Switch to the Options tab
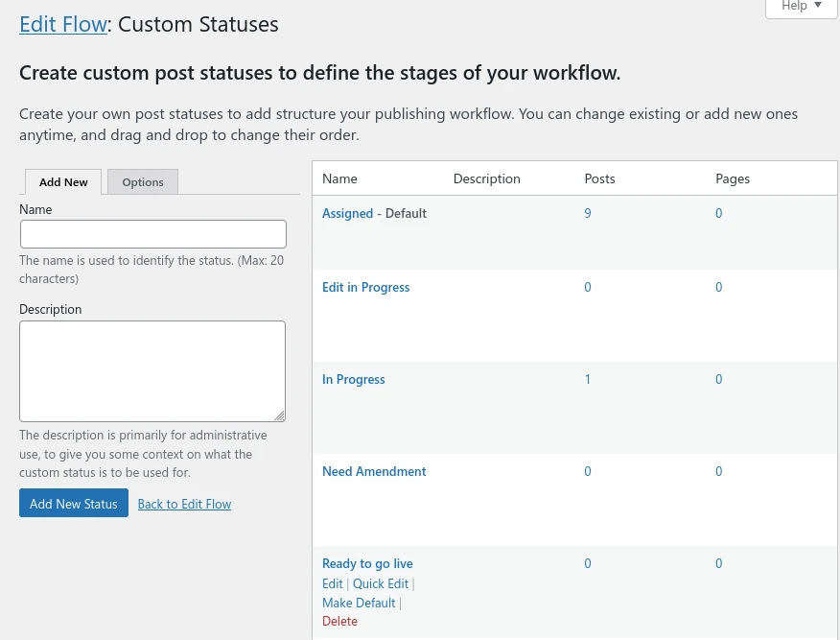 (x=142, y=181)
